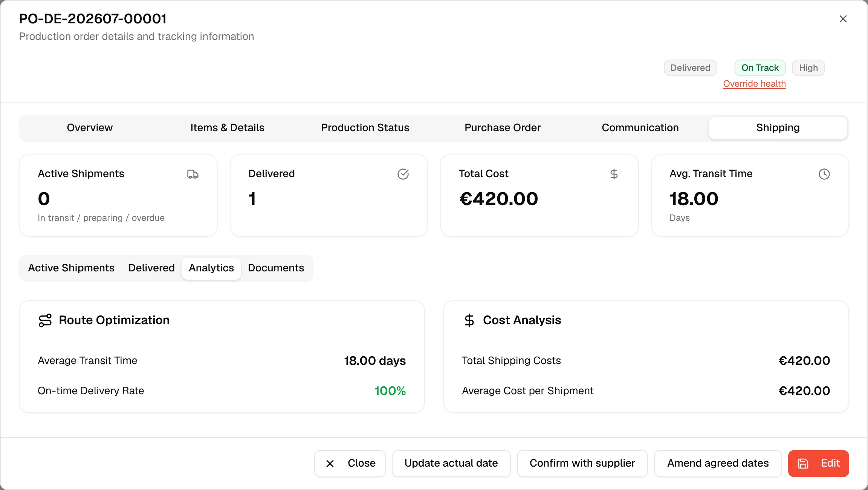Click the Total Shipping Costs label

511,361
